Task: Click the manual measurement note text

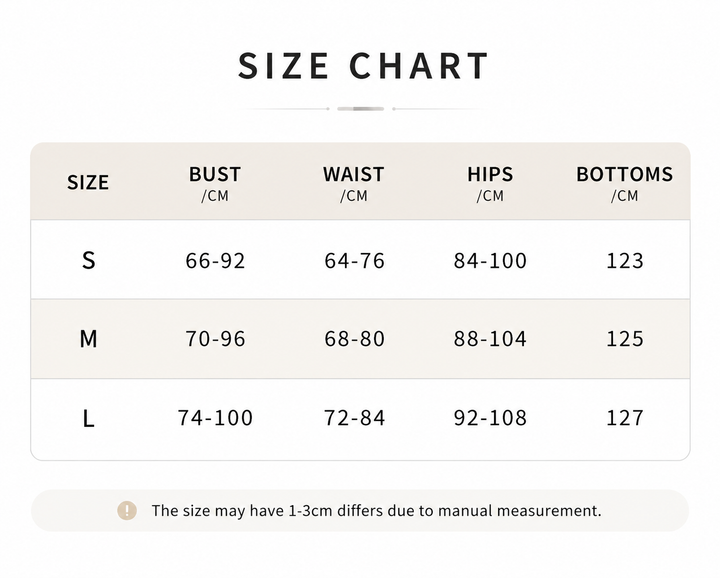Action: pyautogui.click(x=377, y=511)
